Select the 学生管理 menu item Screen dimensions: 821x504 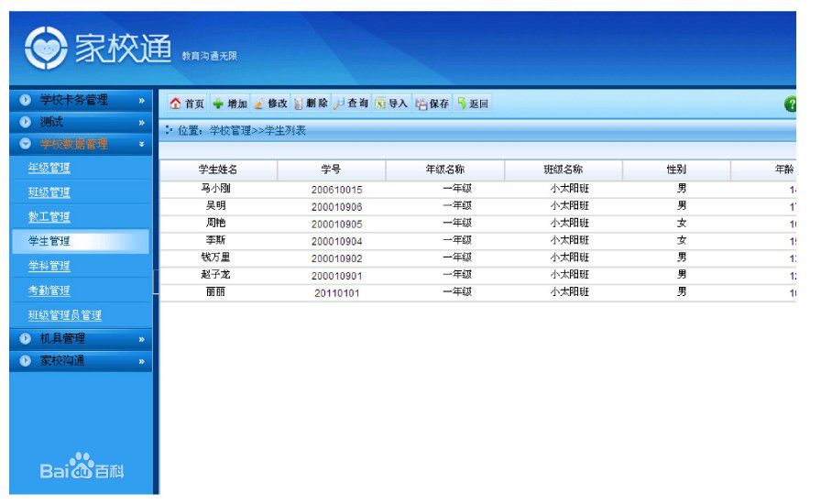point(81,241)
